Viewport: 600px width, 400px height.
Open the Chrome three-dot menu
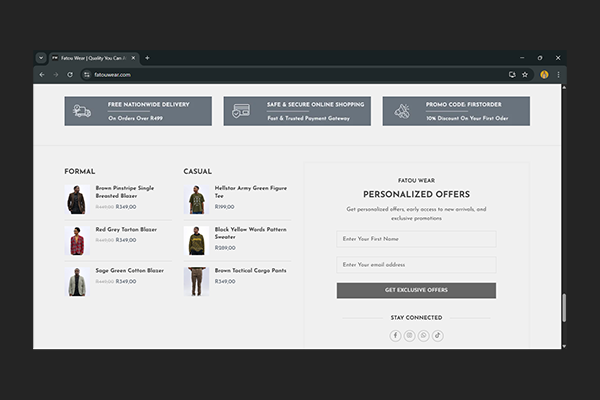(x=558, y=74)
